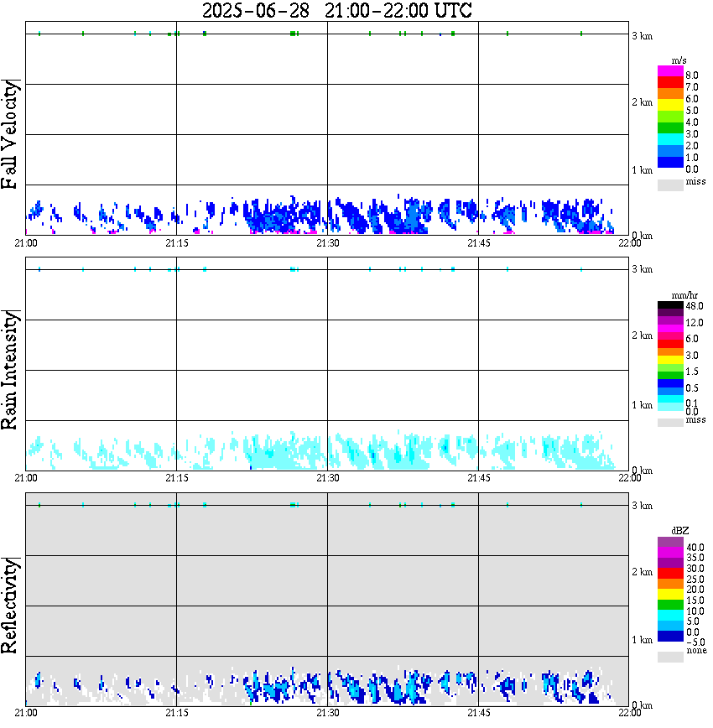Click the Fall Velocity axis label
713x728 pixels.
tap(10, 134)
